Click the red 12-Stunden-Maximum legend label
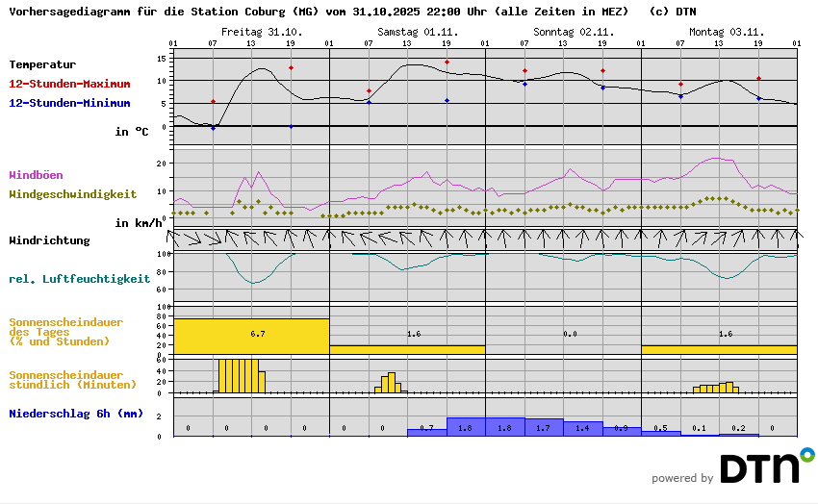 pyautogui.click(x=69, y=84)
